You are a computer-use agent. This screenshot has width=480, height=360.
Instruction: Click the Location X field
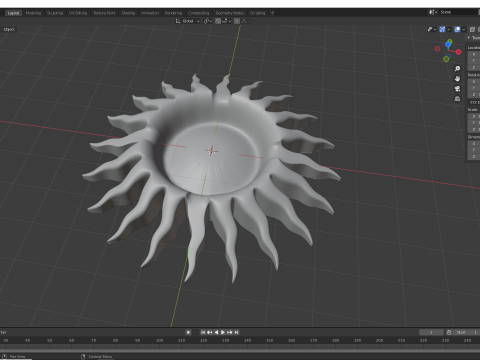coord(474,54)
